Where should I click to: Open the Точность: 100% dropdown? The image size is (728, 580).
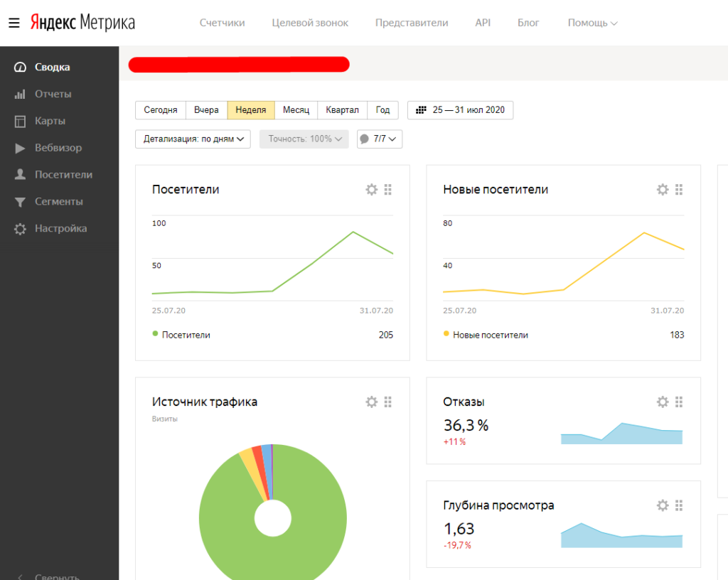[304, 139]
